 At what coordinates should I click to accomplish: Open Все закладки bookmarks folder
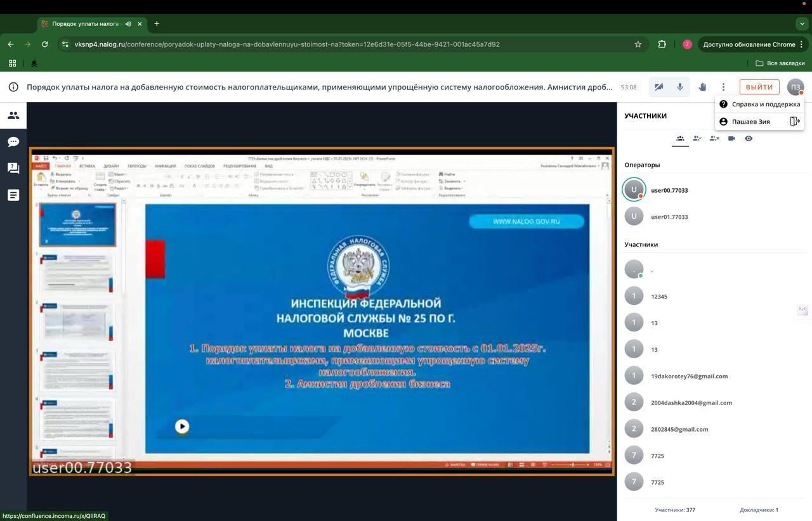click(780, 63)
